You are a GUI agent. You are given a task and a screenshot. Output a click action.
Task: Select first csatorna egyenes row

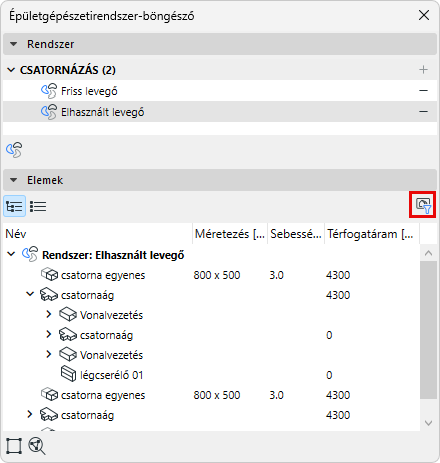pyautogui.click(x=211, y=275)
